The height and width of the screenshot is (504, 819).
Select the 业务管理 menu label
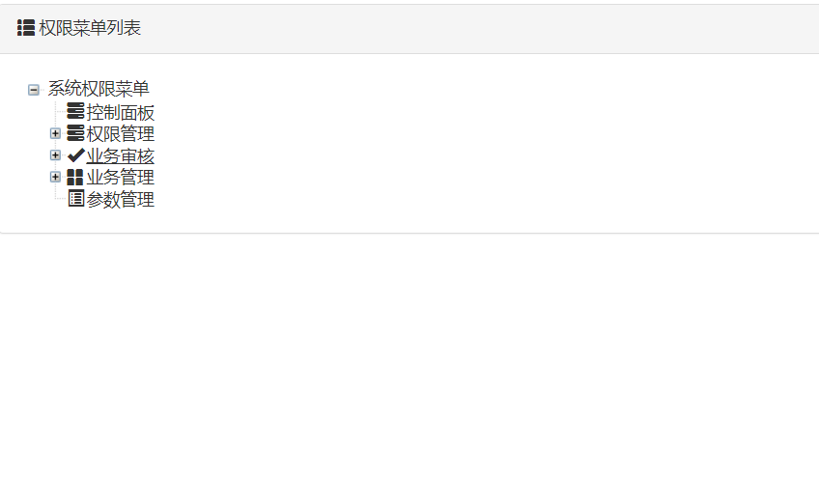pyautogui.click(x=121, y=178)
